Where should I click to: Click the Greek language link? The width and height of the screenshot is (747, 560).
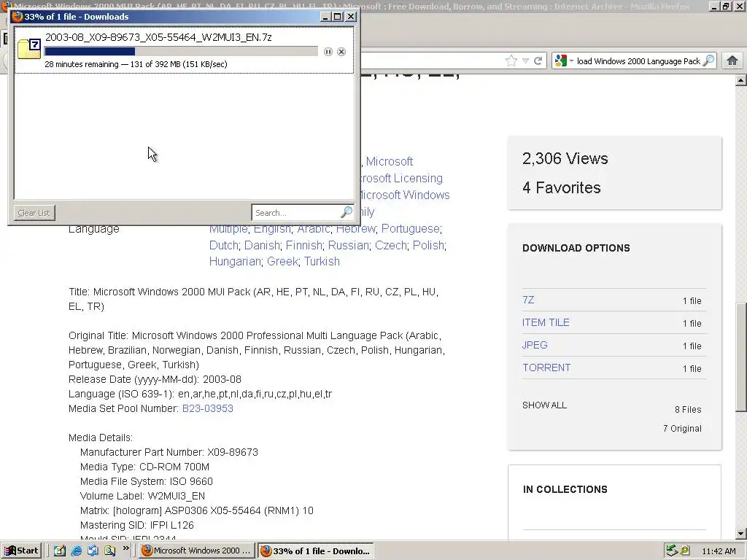click(282, 262)
